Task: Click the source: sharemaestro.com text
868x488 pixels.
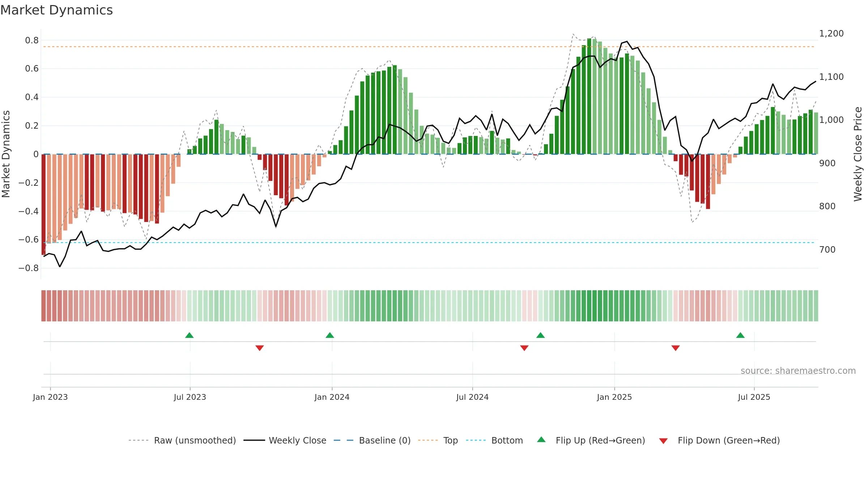Action: click(x=798, y=371)
